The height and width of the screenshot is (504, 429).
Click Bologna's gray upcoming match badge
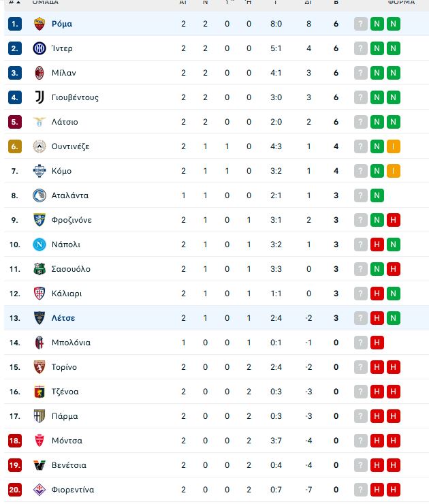(x=360, y=343)
